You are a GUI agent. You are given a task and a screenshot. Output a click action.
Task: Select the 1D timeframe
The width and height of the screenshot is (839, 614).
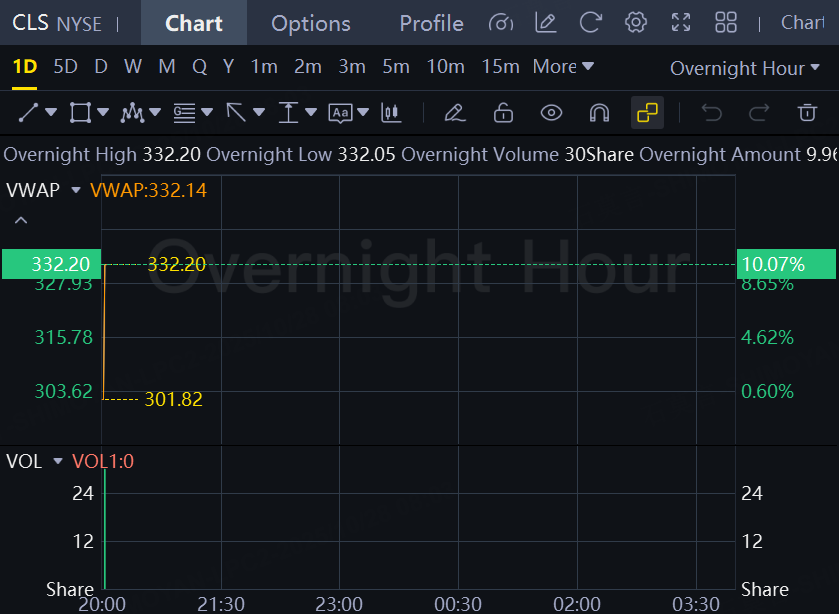point(25,66)
